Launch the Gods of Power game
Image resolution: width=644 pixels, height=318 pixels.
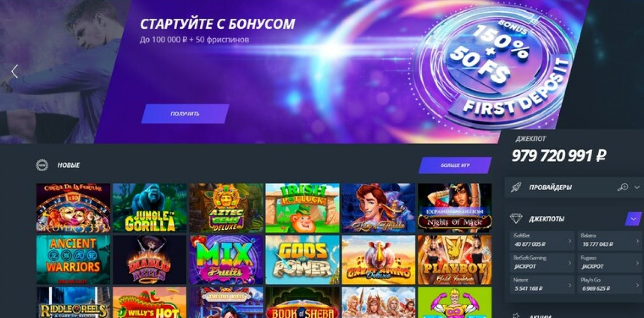[302, 260]
